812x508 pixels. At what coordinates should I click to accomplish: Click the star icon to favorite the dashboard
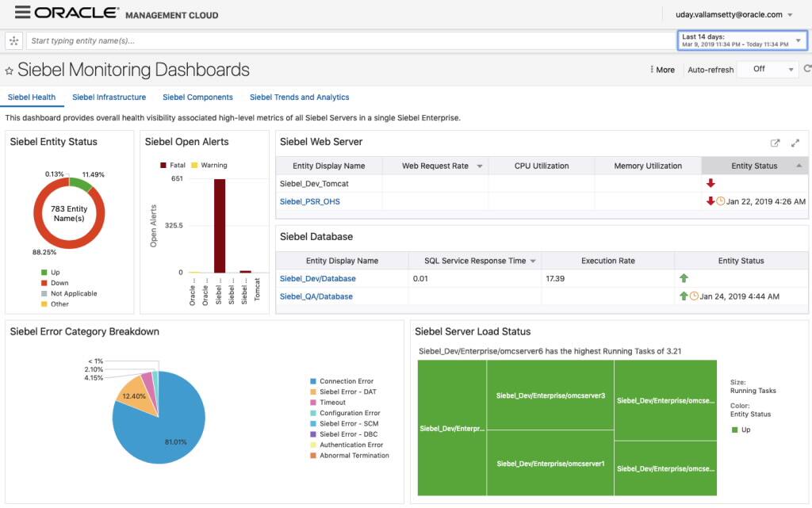click(10, 70)
